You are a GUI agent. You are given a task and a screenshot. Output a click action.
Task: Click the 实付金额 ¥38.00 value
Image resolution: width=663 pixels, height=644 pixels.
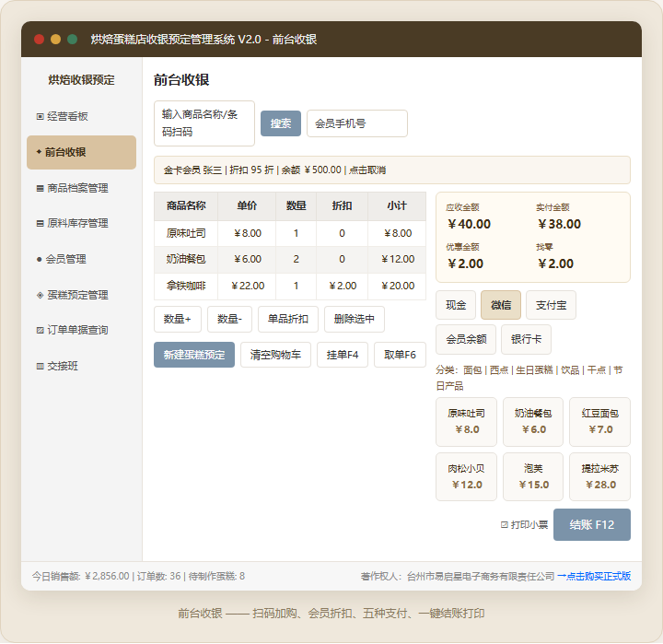[x=560, y=224]
